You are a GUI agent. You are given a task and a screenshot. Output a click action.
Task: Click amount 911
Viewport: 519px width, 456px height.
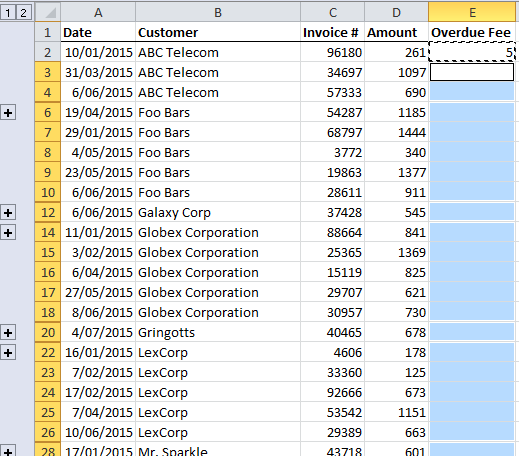(x=396, y=192)
